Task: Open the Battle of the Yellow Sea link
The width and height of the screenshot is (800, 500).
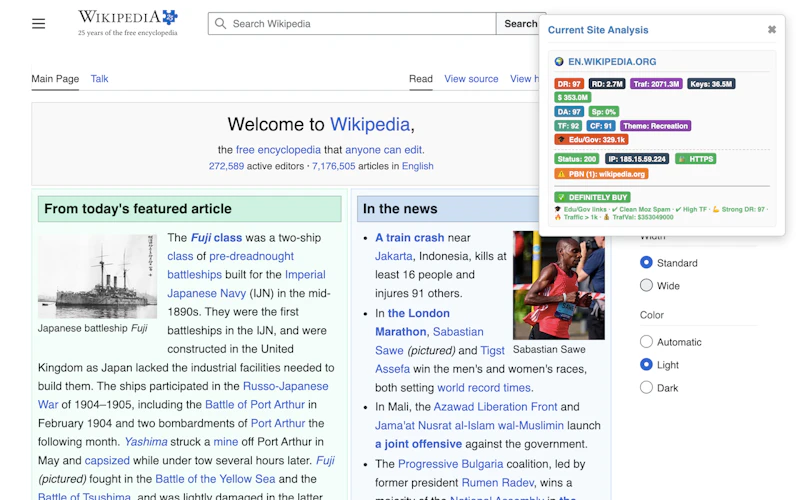Action: (x=215, y=479)
